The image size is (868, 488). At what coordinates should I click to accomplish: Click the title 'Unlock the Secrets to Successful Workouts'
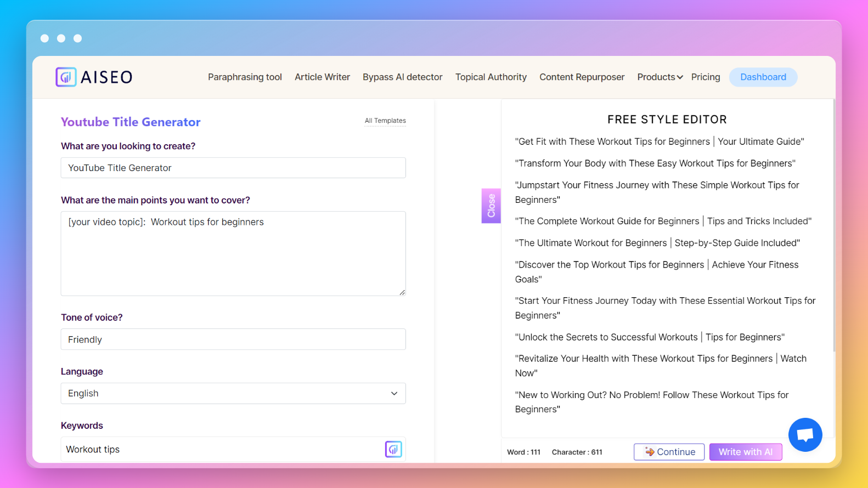[650, 337]
